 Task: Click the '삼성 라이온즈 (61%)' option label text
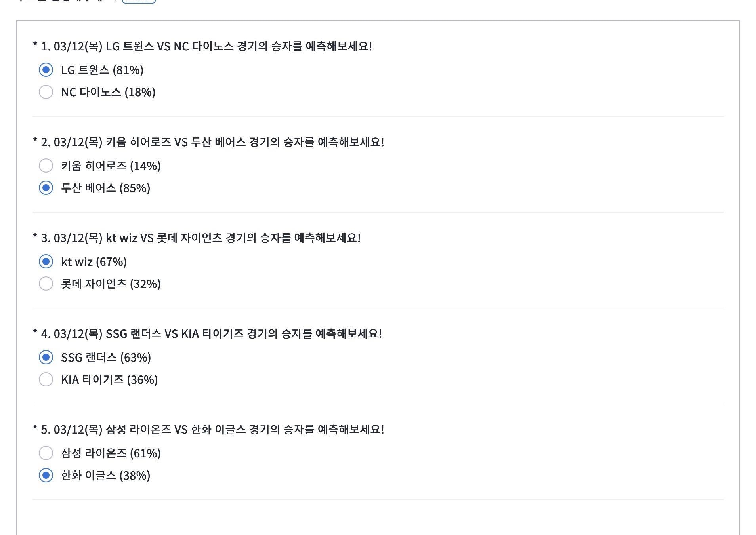pos(111,453)
